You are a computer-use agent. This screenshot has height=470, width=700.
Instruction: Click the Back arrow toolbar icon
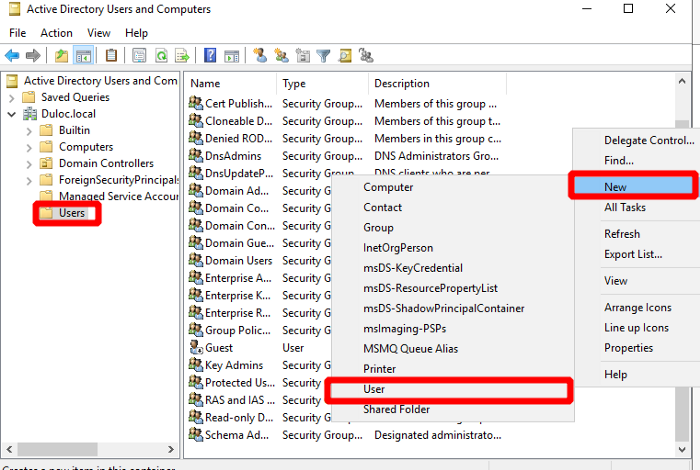pos(12,56)
